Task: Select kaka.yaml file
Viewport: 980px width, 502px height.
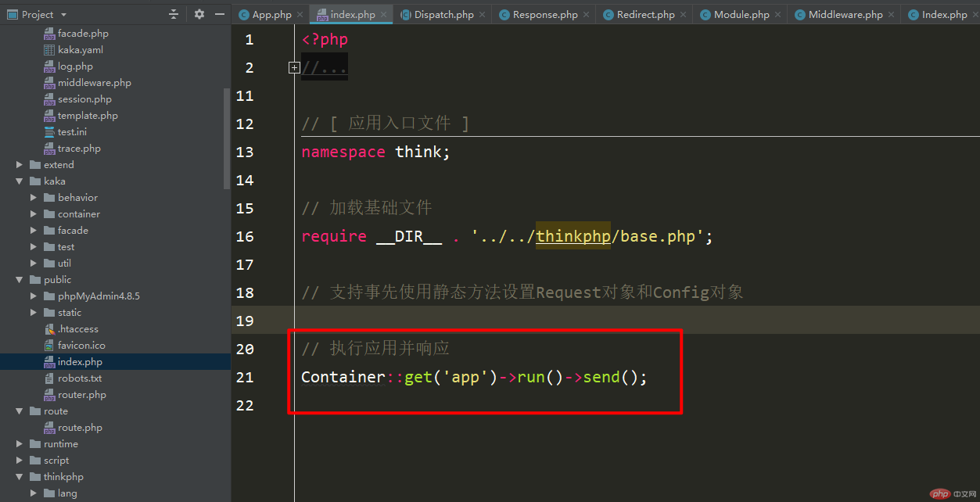Action: 81,50
